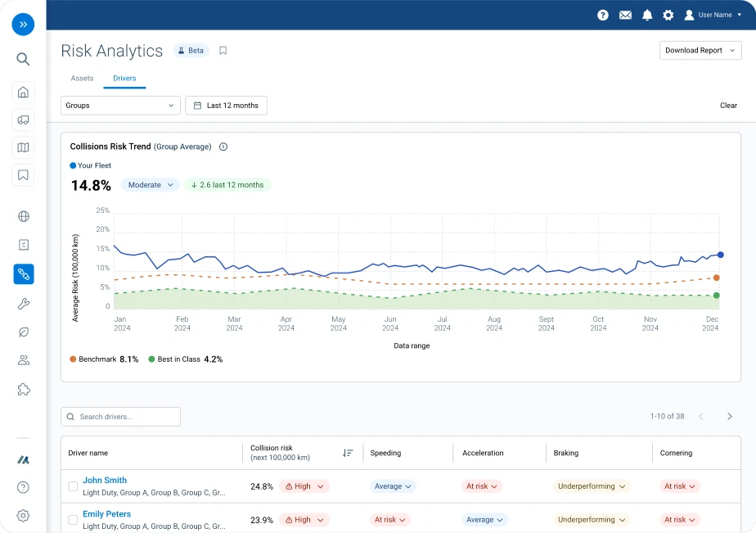Expand the sidebar with double-arrow button
This screenshot has width=756, height=533.
point(23,25)
